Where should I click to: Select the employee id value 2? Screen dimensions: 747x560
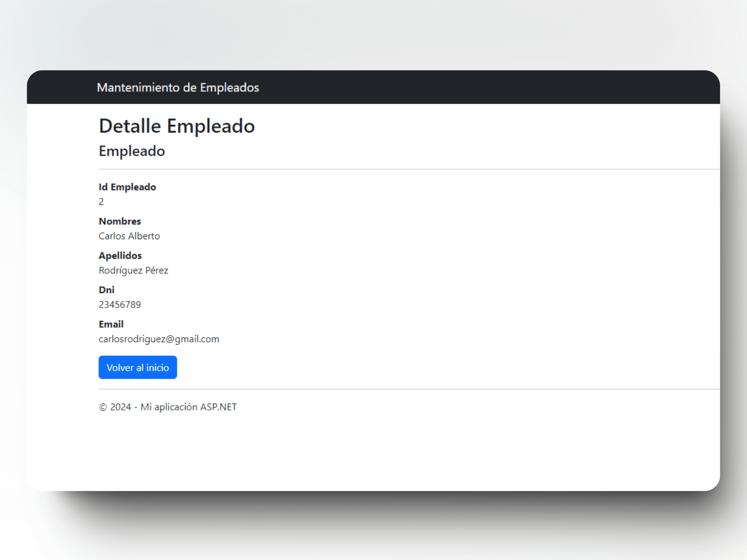point(101,202)
